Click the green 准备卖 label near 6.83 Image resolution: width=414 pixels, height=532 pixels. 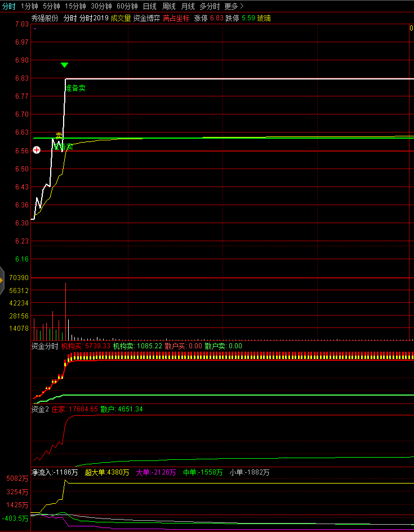(x=75, y=88)
